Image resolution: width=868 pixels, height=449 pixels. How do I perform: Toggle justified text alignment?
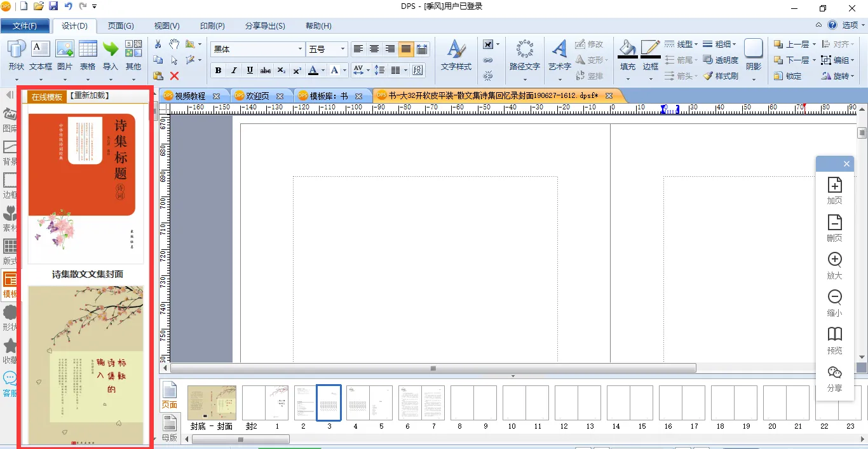(405, 49)
